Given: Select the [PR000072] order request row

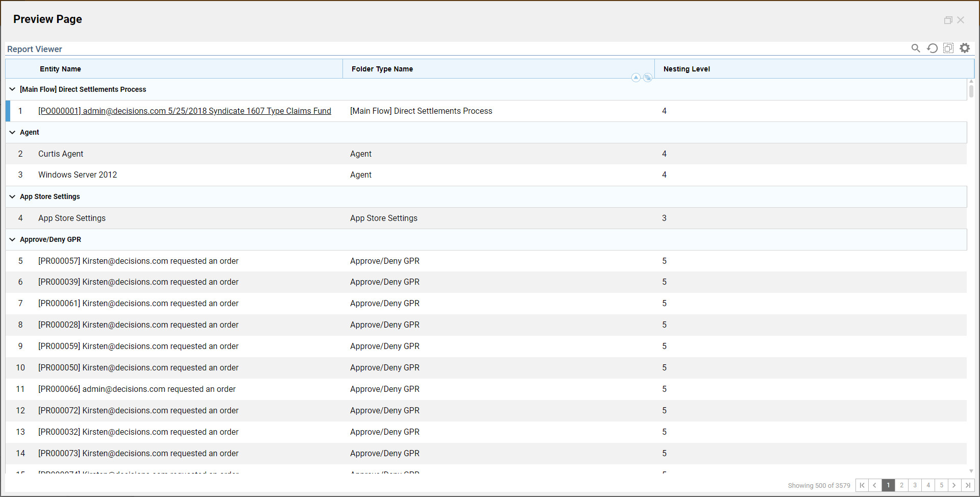Looking at the screenshot, I should click(x=486, y=411).
